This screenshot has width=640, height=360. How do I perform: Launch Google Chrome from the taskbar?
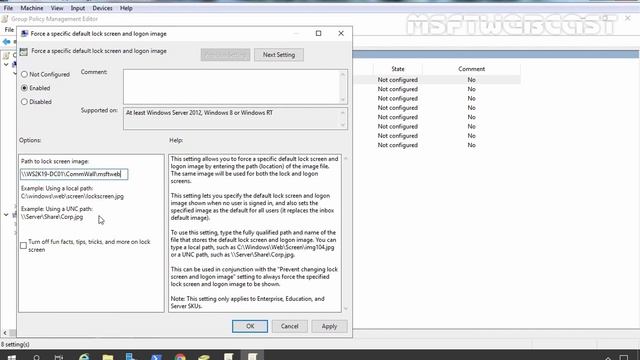(180, 357)
